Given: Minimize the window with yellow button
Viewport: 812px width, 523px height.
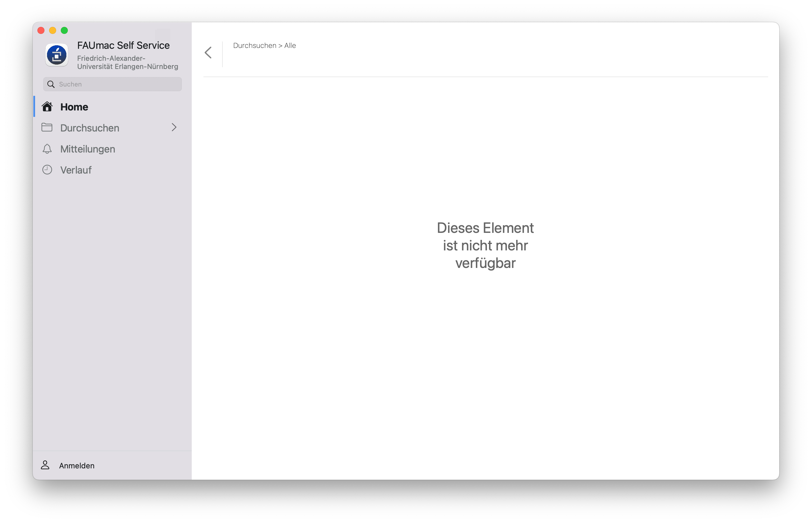Looking at the screenshot, I should [x=53, y=31].
